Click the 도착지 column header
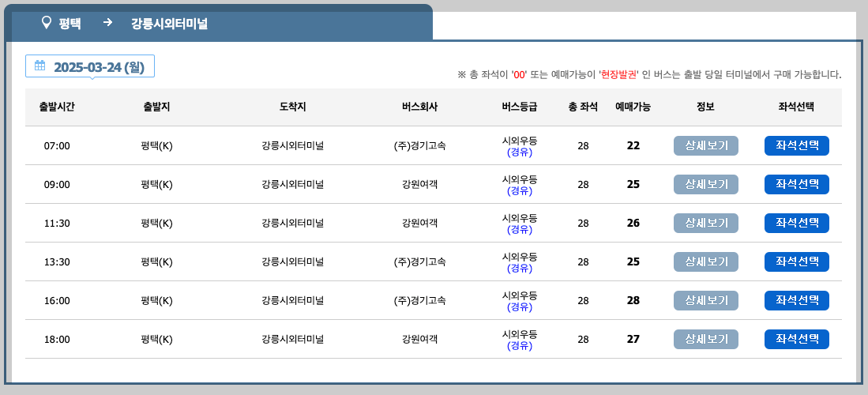 (x=293, y=107)
